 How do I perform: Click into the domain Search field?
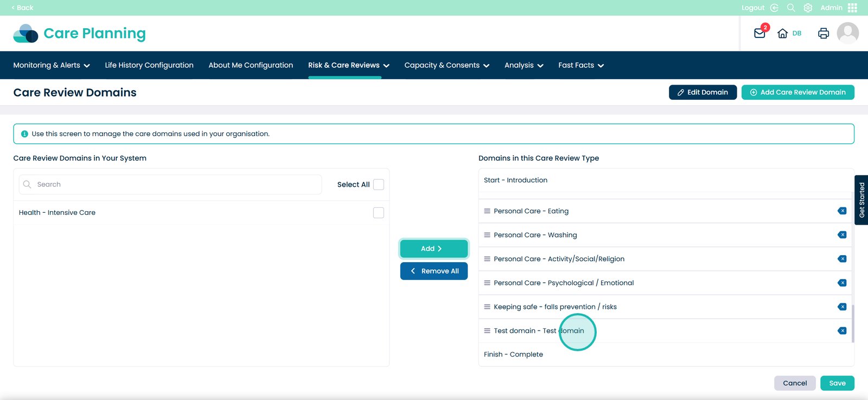[174, 185]
